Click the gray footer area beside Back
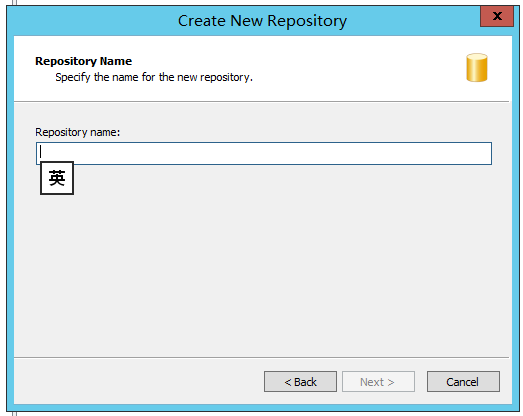Screen dimensions: 523x416 pos(138,382)
